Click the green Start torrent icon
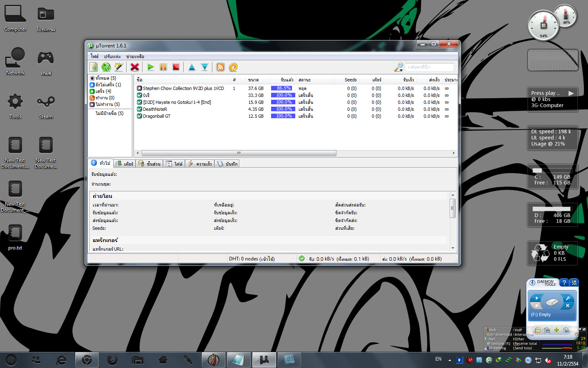The width and height of the screenshot is (588, 368). pyautogui.click(x=151, y=67)
